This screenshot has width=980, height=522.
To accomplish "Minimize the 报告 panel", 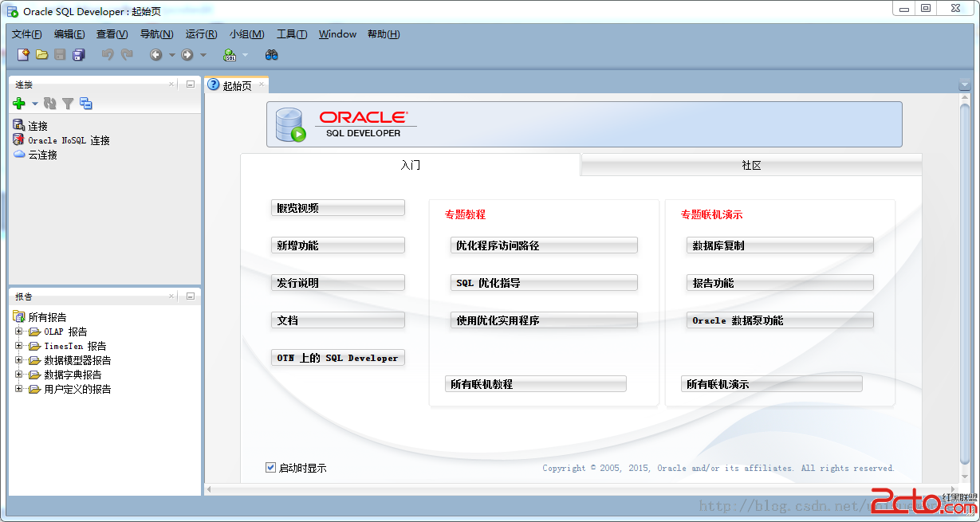I will click(x=191, y=296).
